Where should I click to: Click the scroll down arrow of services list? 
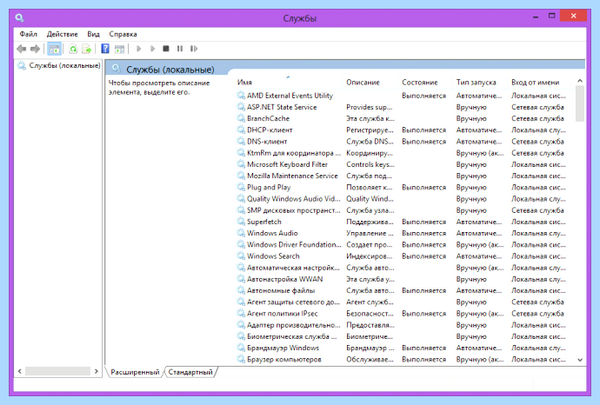click(x=580, y=360)
